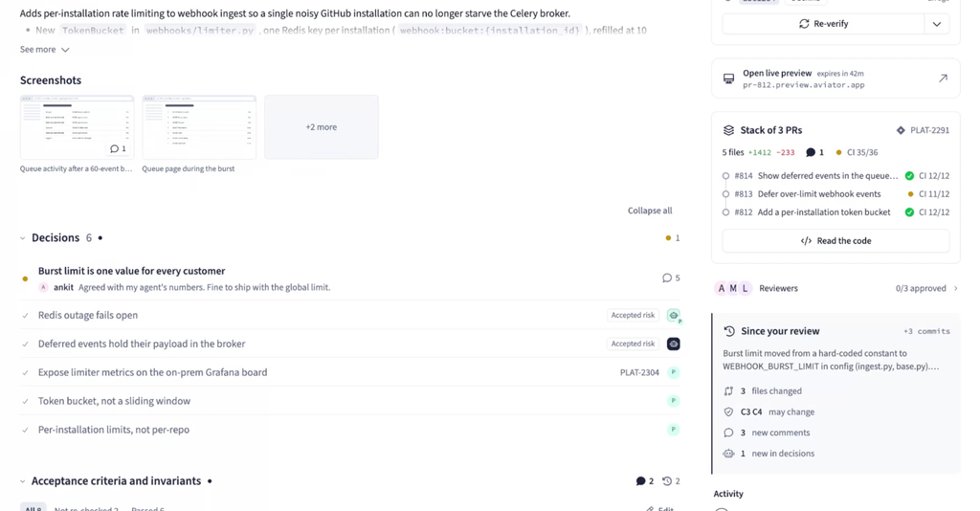Click the green bot avatar on Redis outage row
The width and height of the screenshot is (980, 511).
click(x=673, y=316)
